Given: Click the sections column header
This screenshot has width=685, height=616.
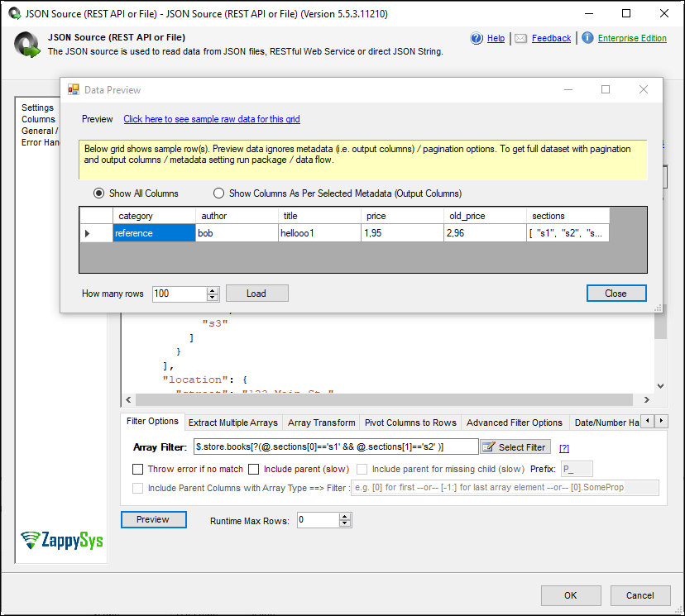Looking at the screenshot, I should click(568, 216).
